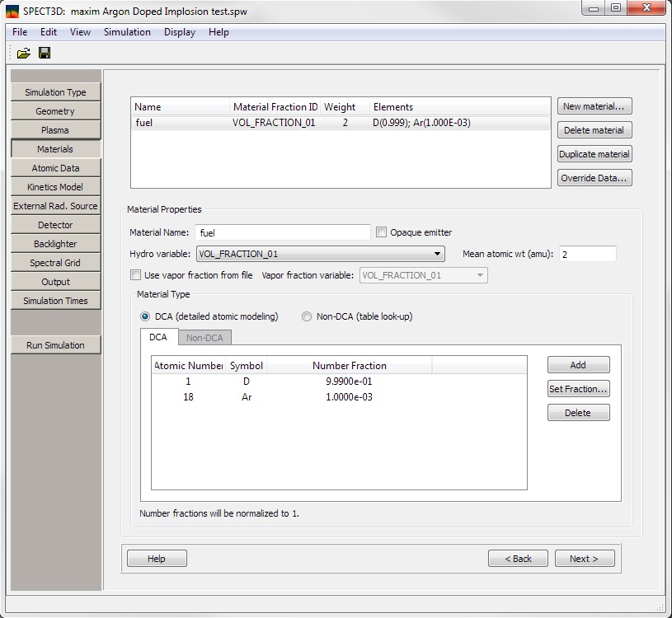Open the Display menu
This screenshot has width=672, height=618.
[180, 32]
